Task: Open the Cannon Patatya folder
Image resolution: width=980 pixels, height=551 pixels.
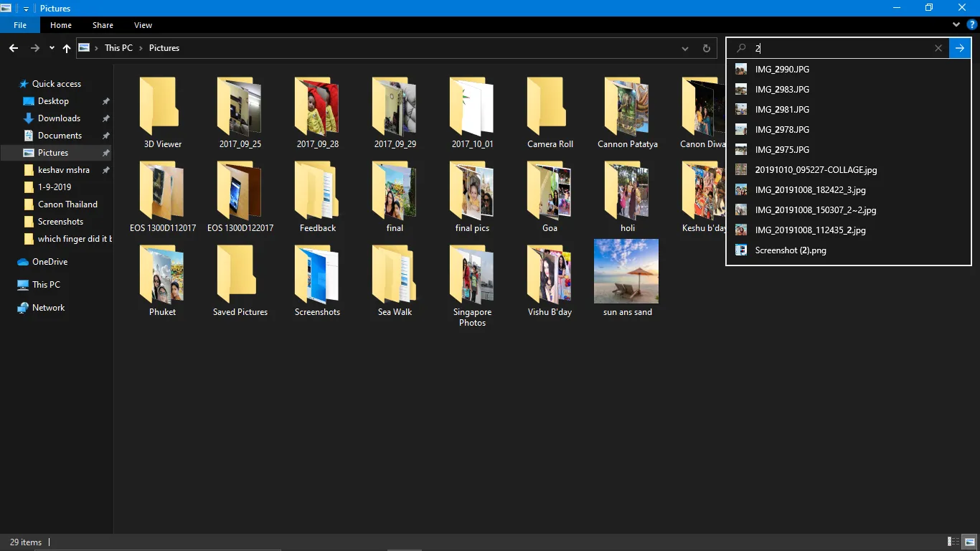Action: pos(628,113)
